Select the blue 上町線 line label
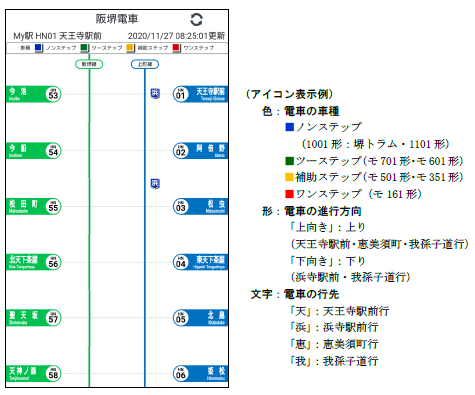 pos(145,64)
